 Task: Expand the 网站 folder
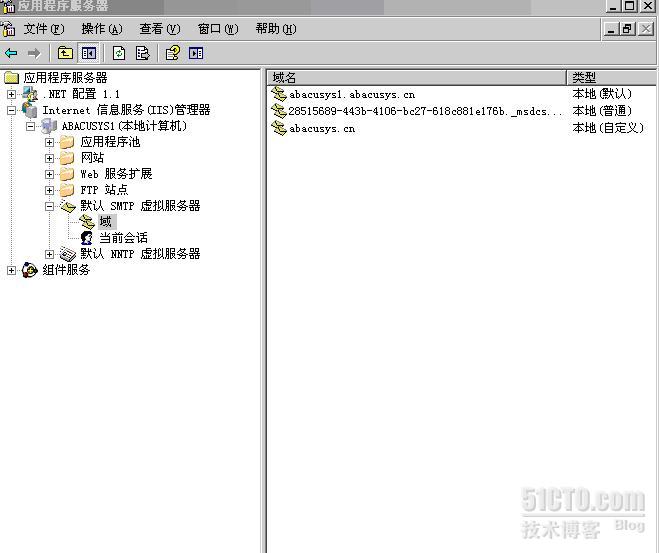click(x=49, y=158)
